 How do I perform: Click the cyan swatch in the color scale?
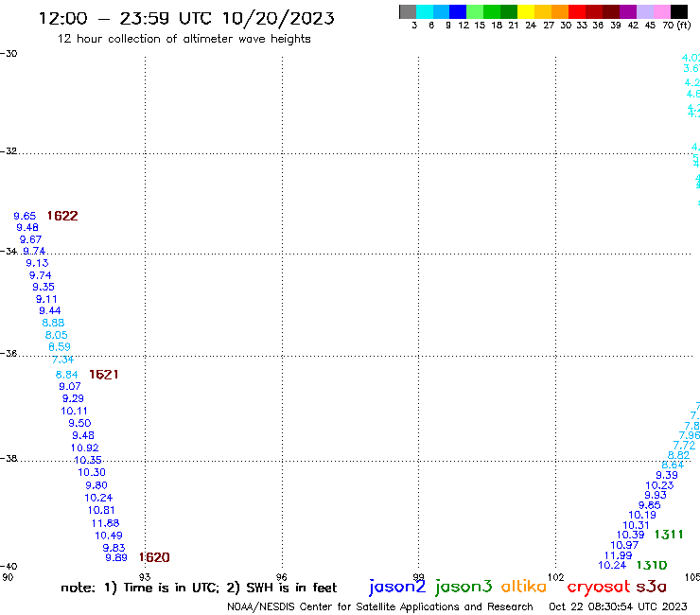pyautogui.click(x=425, y=11)
